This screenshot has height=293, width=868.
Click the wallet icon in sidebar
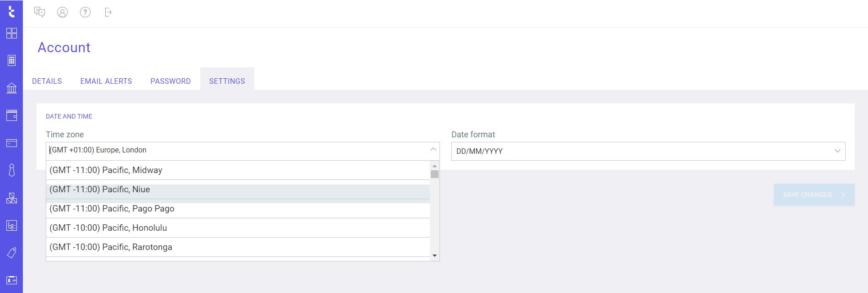pyautogui.click(x=11, y=115)
